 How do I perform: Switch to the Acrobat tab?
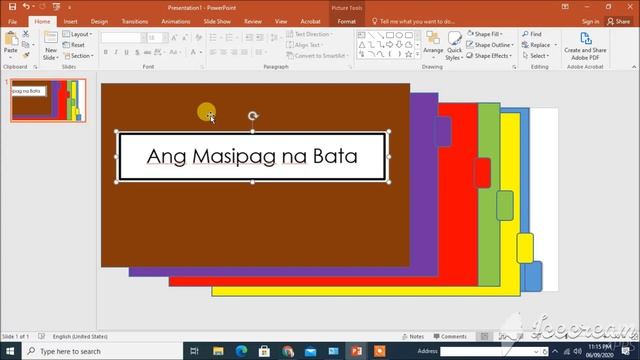coord(310,21)
